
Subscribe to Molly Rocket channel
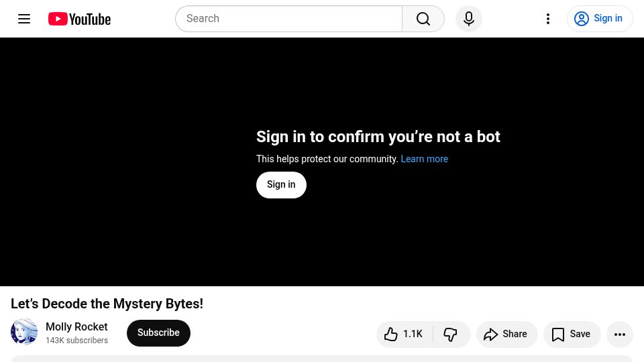click(158, 333)
